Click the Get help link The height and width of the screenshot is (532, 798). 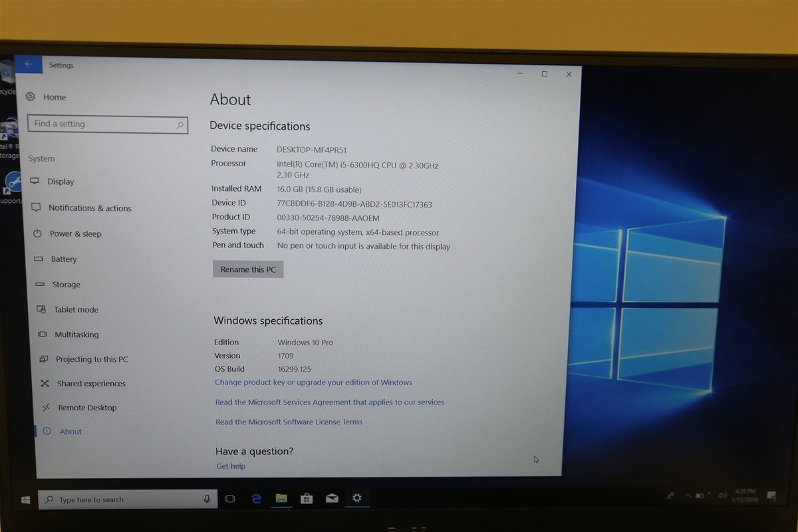point(231,465)
